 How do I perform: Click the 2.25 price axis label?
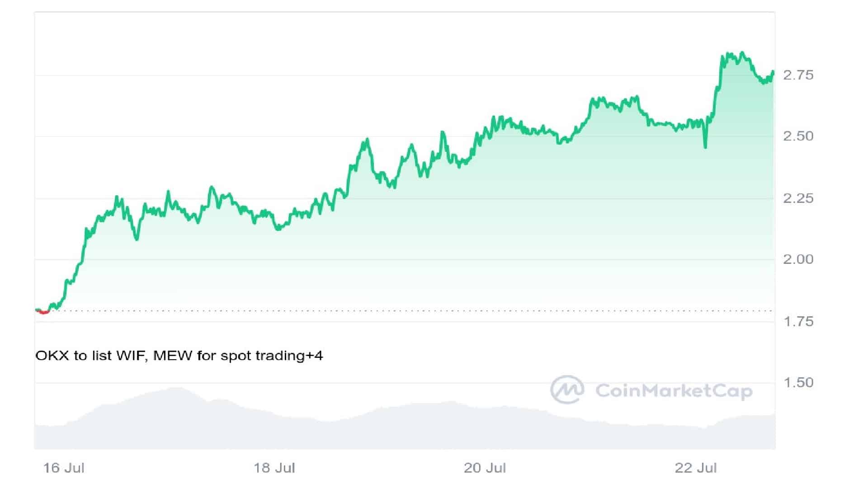[x=798, y=198]
